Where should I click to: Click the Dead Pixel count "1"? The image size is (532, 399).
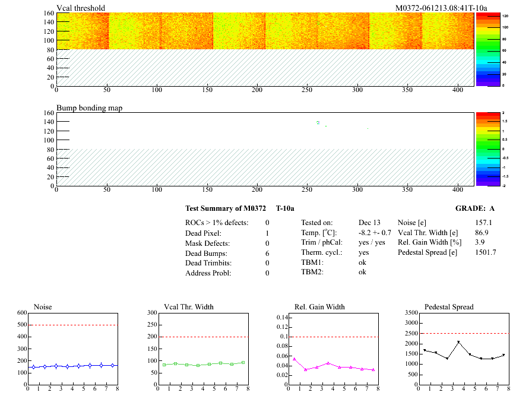(x=267, y=233)
